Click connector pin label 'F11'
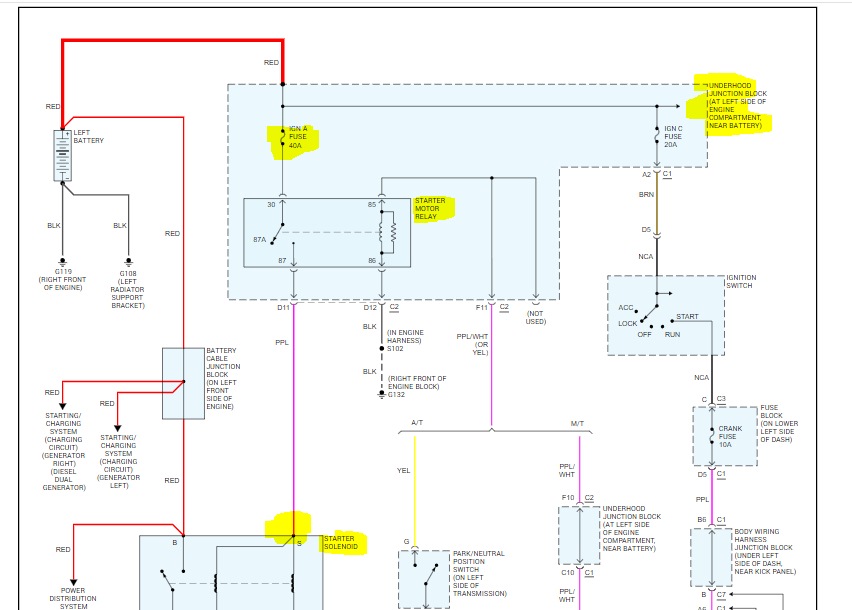The height and width of the screenshot is (610, 852). [481, 307]
